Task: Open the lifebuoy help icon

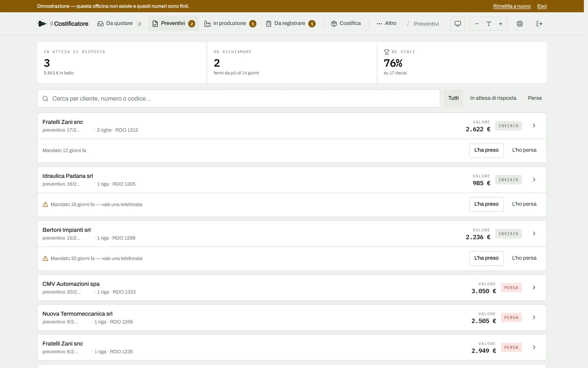Action: tap(520, 24)
